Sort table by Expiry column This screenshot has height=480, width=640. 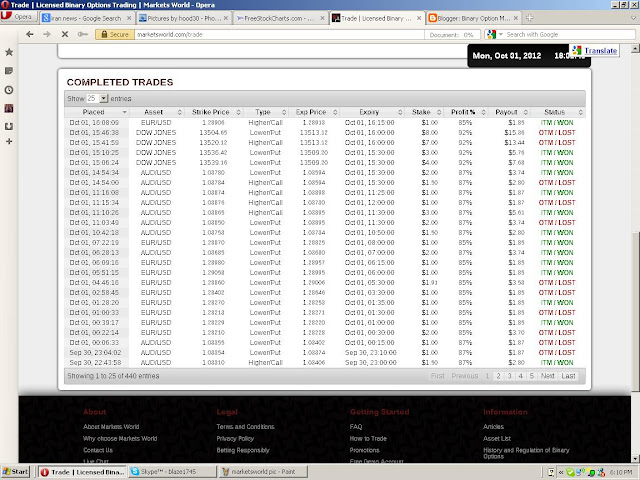372,112
